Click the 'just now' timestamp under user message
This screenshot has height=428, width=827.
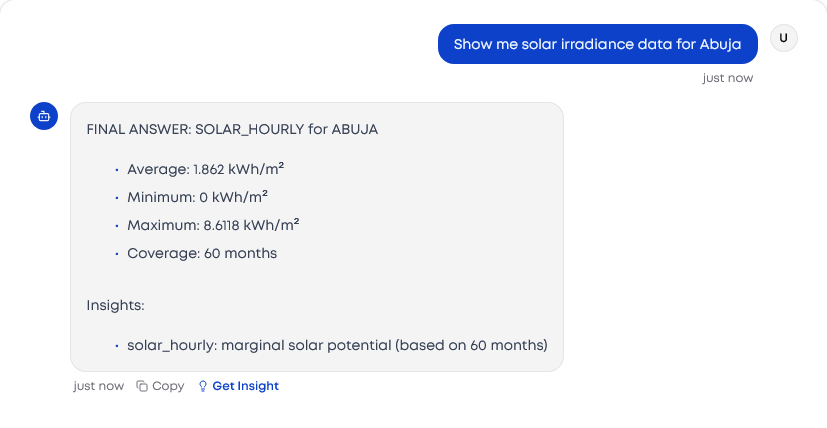point(727,78)
